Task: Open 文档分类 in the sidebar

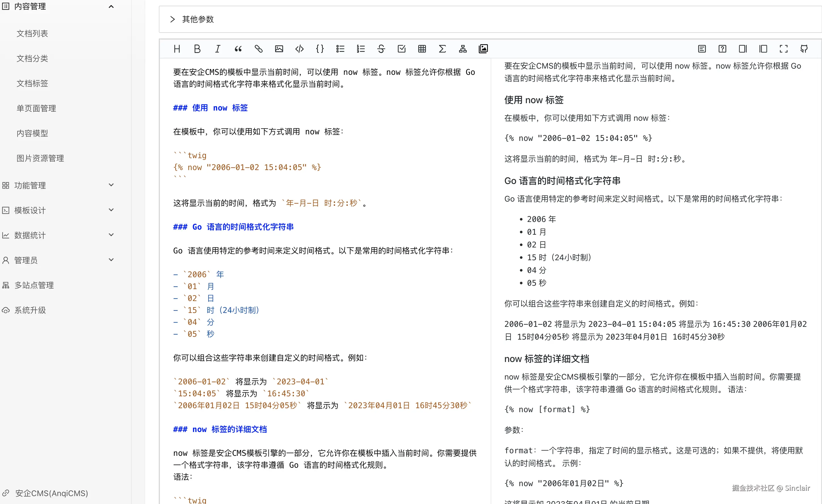Action: point(32,58)
